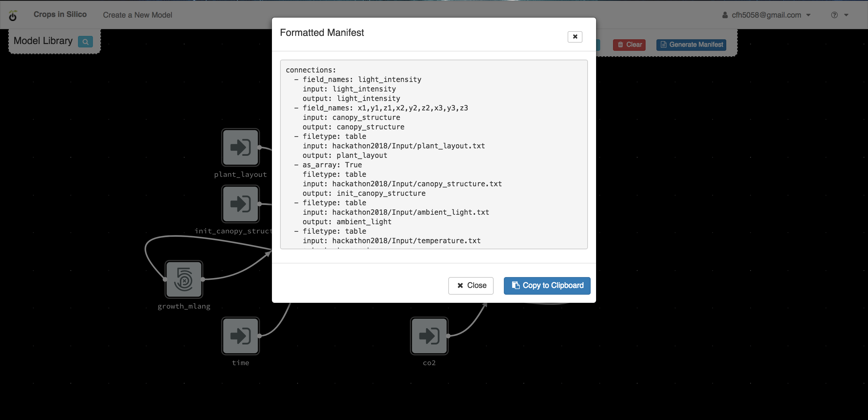Click the co2 node label
The image size is (868, 420).
click(429, 363)
